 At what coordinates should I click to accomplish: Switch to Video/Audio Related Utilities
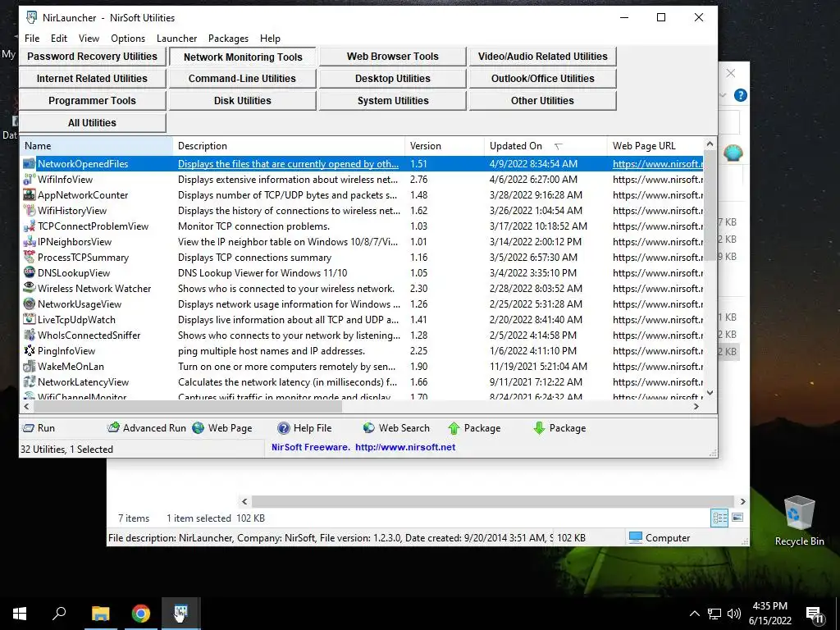(x=543, y=57)
